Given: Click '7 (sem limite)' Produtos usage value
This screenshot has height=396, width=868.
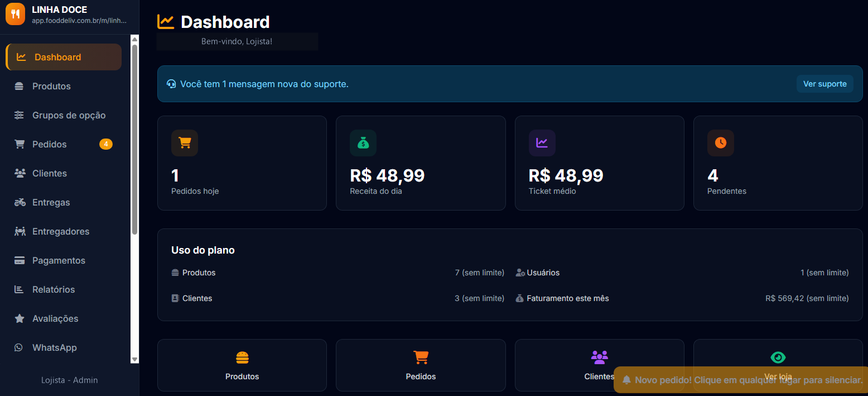Looking at the screenshot, I should pos(480,273).
